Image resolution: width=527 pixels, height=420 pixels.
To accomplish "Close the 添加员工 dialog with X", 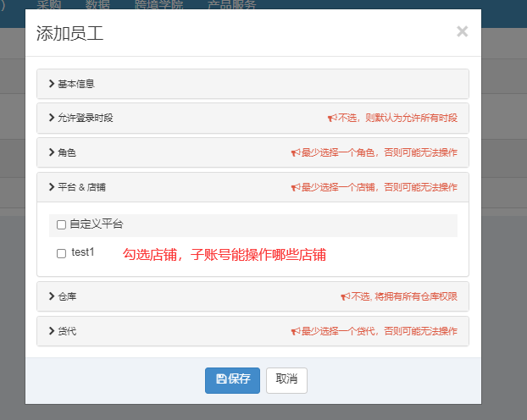I will point(462,32).
